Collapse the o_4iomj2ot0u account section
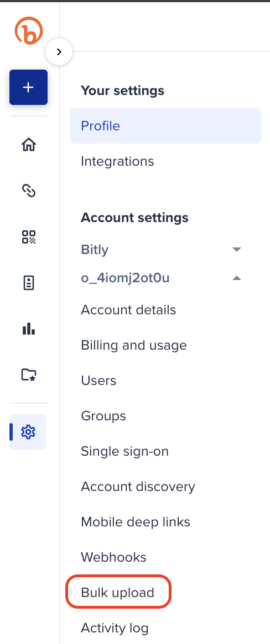This screenshot has height=644, width=270. (237, 278)
